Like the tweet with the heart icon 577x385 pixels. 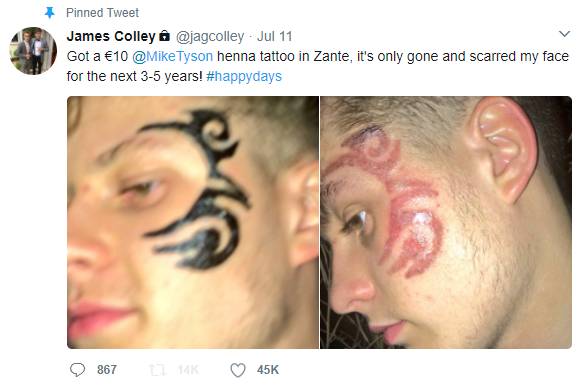click(x=238, y=370)
